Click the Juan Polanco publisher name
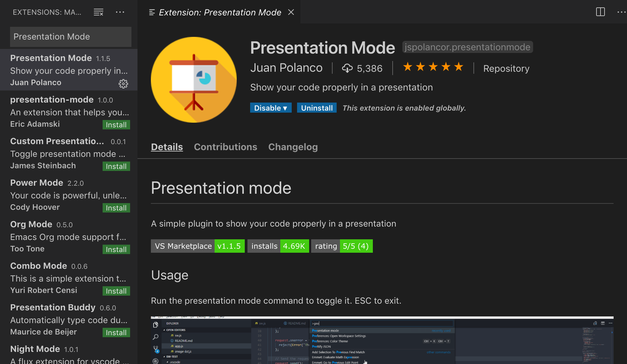The image size is (627, 364). point(286,68)
